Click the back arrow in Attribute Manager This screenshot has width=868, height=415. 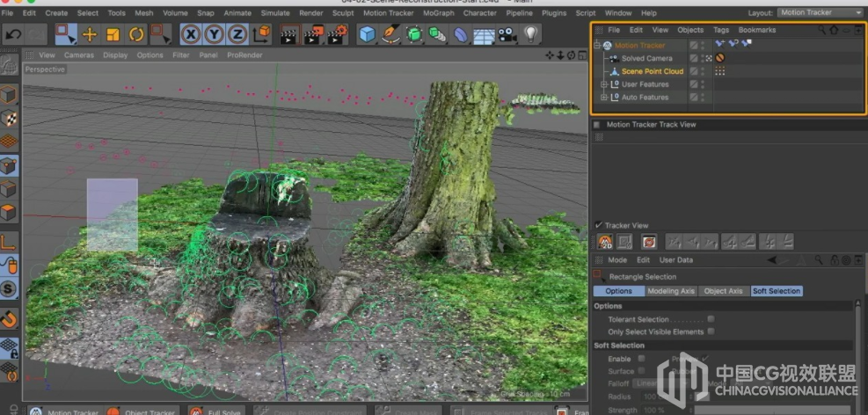pyautogui.click(x=771, y=260)
